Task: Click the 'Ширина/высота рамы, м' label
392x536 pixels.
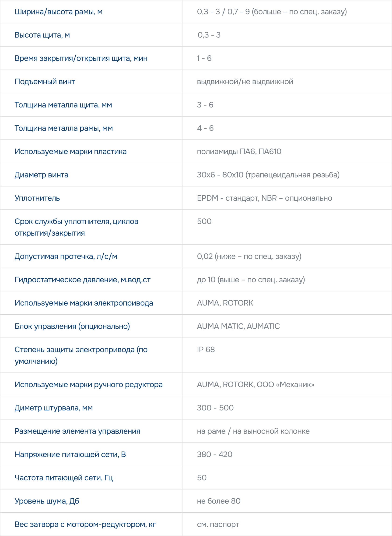Action: (58, 12)
